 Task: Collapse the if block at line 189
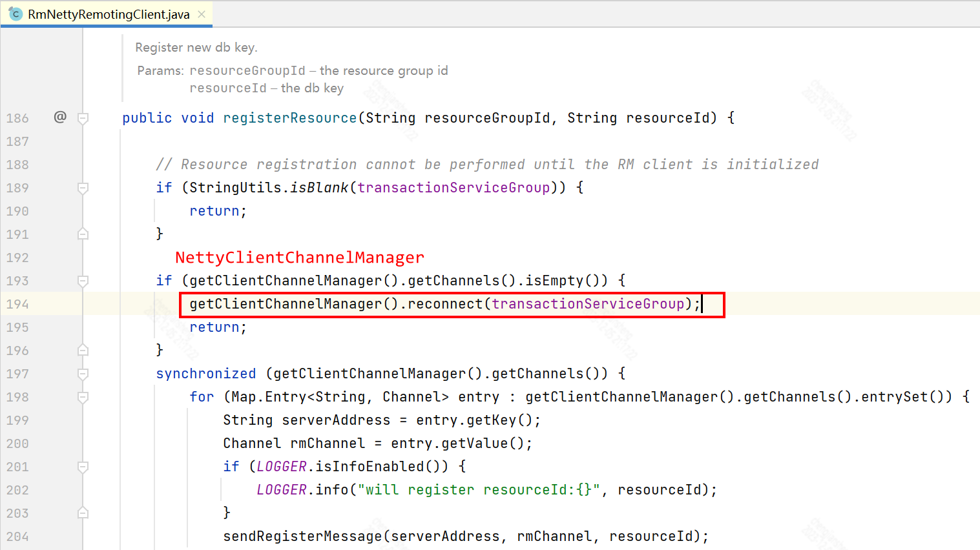point(83,188)
